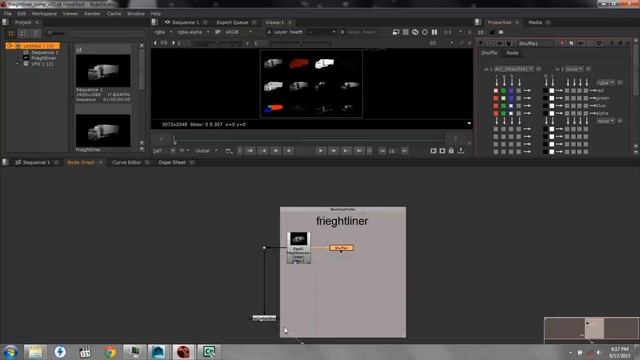Open Windows Start menu
This screenshot has width=640, height=360.
tap(10, 352)
